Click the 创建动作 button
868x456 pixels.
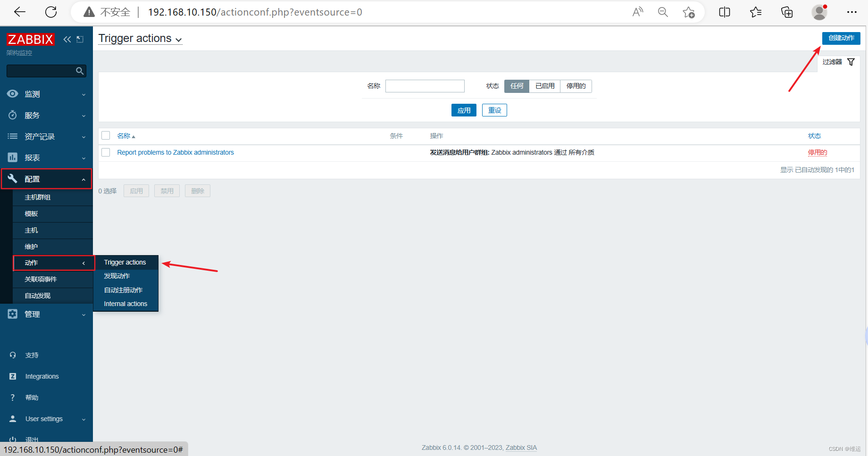tap(841, 38)
